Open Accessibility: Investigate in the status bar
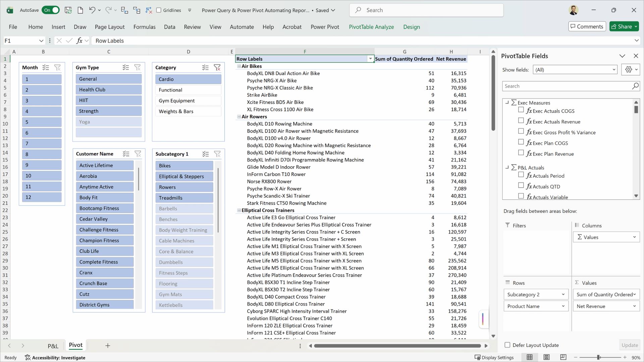 click(55, 358)
